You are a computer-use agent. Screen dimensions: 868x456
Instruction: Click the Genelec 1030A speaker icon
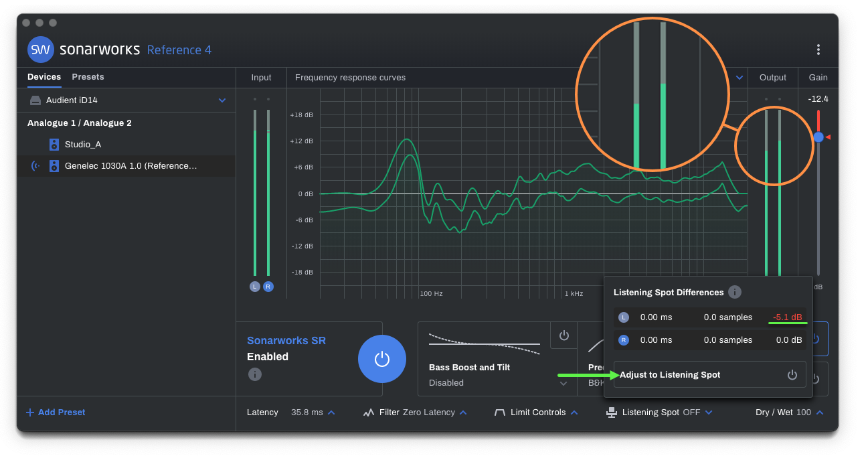coord(54,166)
